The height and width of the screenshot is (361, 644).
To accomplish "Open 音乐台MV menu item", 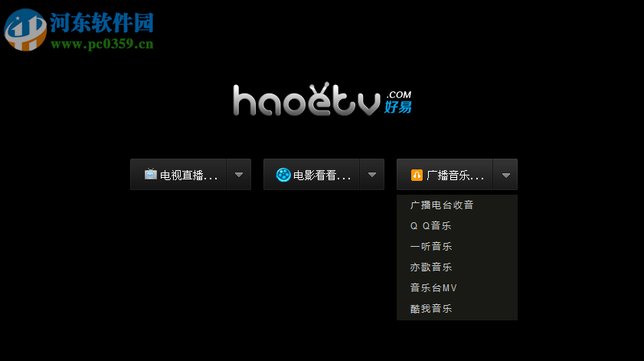I will point(457,287).
